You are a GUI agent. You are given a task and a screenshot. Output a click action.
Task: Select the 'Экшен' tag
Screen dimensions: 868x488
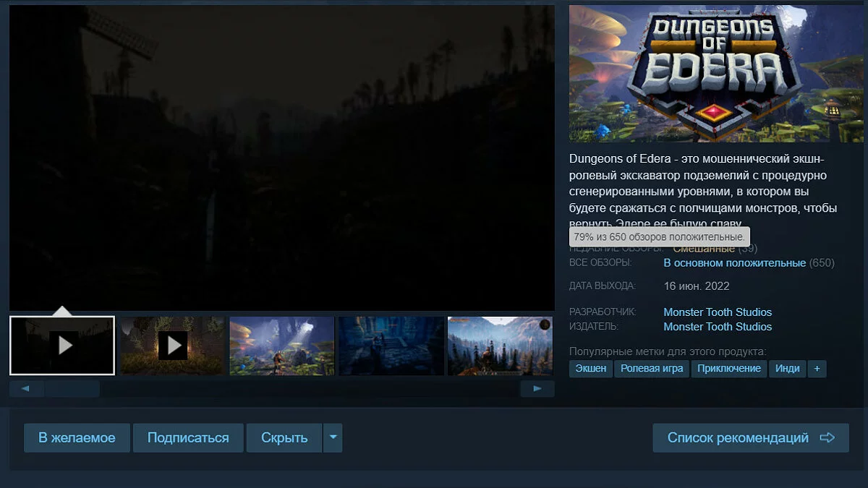click(x=591, y=369)
